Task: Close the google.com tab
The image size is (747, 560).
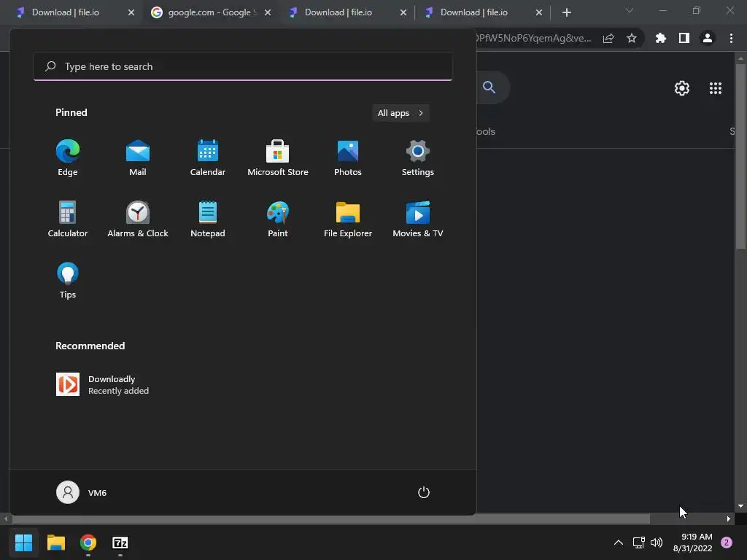Action: point(268,12)
